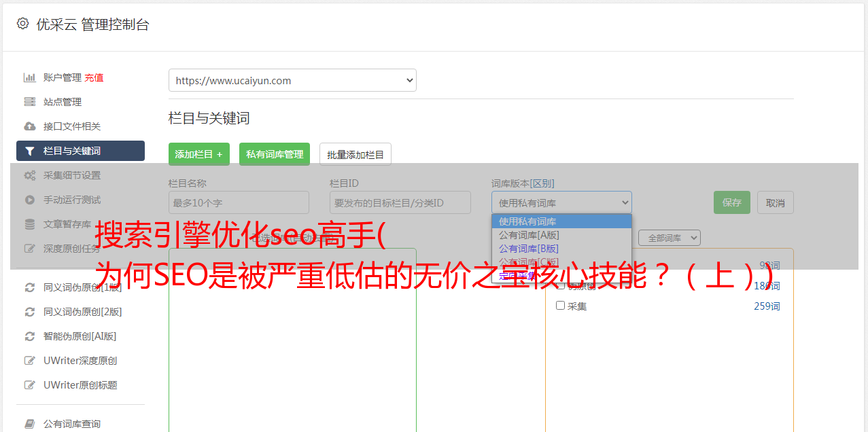Open UWriter原创标题 in the sidebar
This screenshot has width=868, height=432.
point(80,385)
